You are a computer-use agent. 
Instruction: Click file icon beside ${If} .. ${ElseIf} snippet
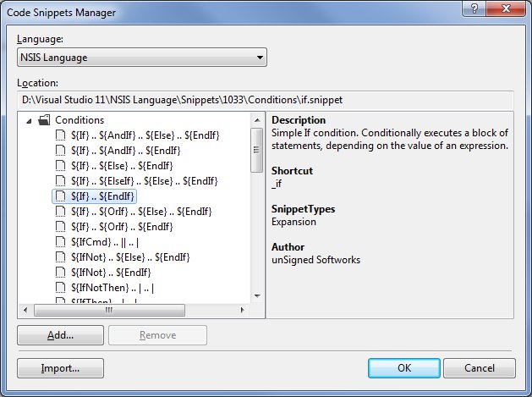point(60,181)
